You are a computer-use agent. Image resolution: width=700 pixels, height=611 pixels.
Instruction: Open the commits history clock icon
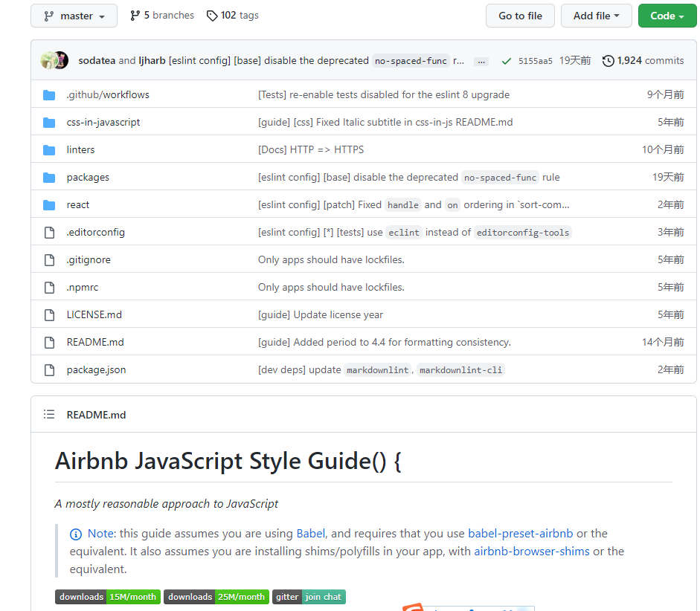click(608, 61)
